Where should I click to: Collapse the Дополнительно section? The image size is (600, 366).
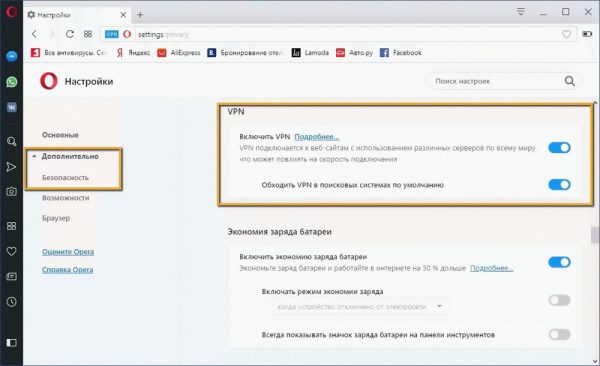click(66, 156)
